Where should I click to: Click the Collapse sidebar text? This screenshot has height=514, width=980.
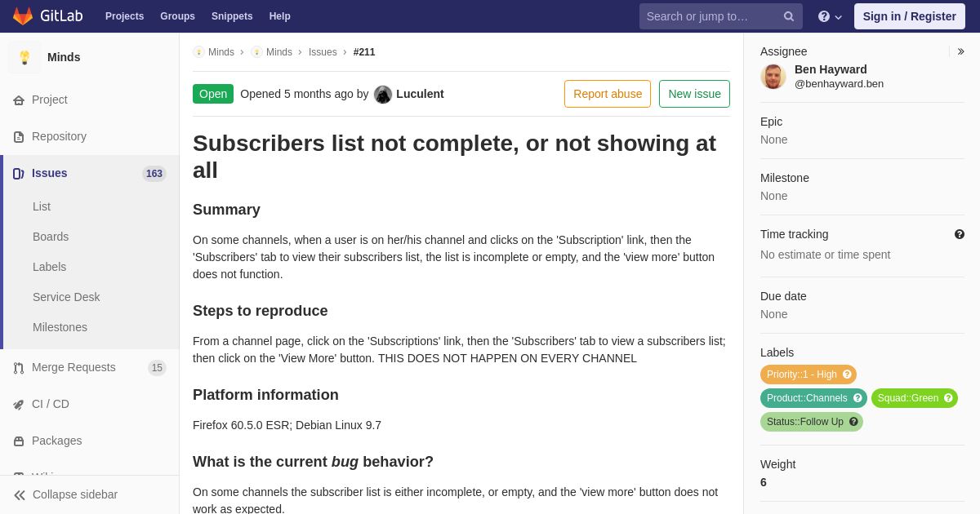pyautogui.click(x=75, y=494)
